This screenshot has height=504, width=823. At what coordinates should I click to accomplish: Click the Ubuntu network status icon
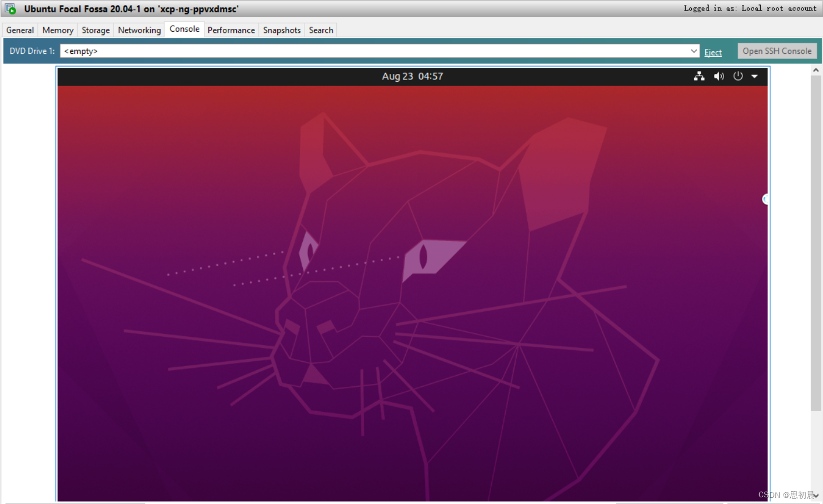point(699,76)
